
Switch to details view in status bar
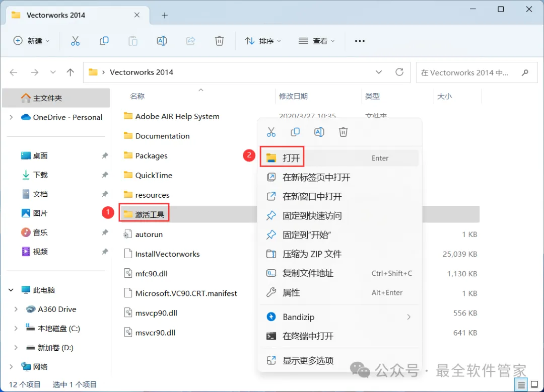521,384
